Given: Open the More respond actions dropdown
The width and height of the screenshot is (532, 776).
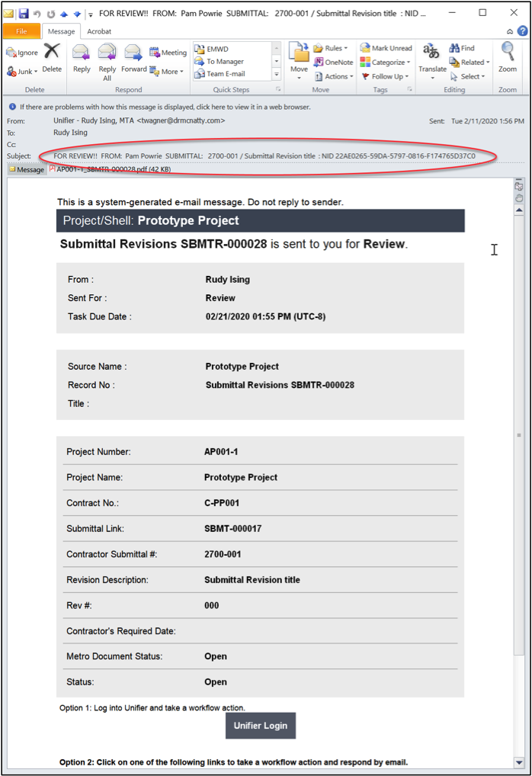Looking at the screenshot, I should pos(167,71).
